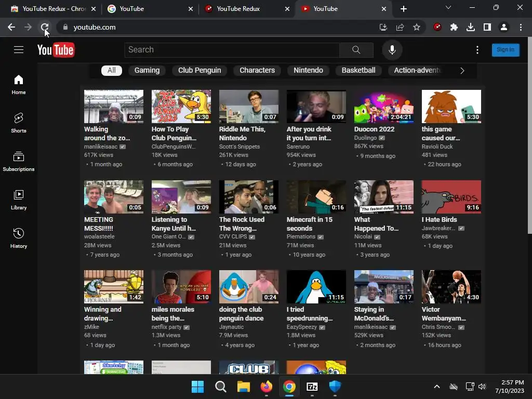The width and height of the screenshot is (532, 399).
Task: Open Subscriptions in sidebar
Action: 19,162
